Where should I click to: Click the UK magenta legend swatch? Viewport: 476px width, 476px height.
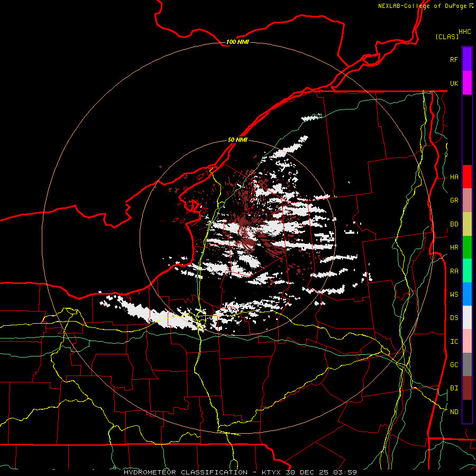coord(467,83)
